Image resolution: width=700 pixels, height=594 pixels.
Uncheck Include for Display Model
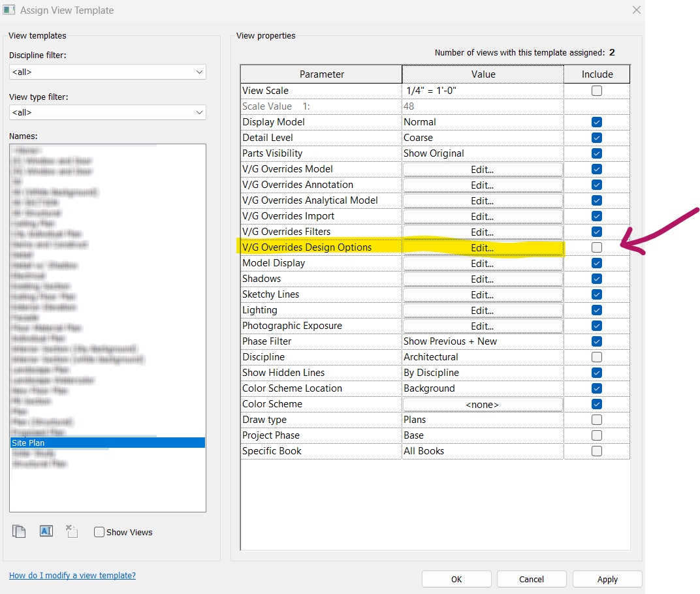click(596, 122)
